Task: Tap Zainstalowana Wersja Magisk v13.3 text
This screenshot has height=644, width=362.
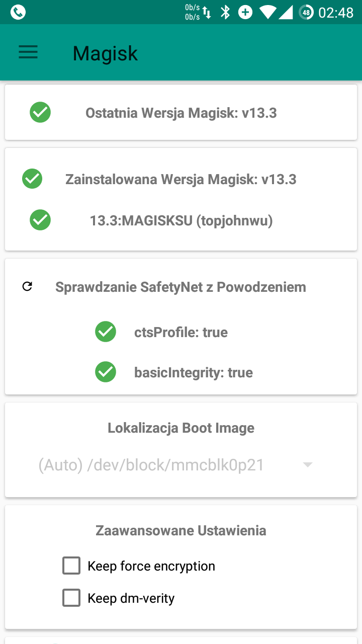Action: click(180, 179)
